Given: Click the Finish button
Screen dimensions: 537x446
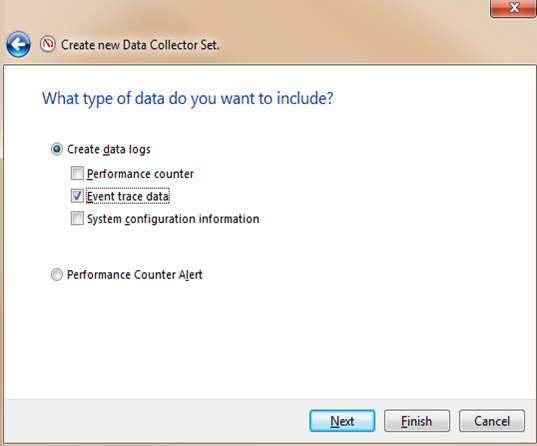Looking at the screenshot, I should (x=417, y=421).
